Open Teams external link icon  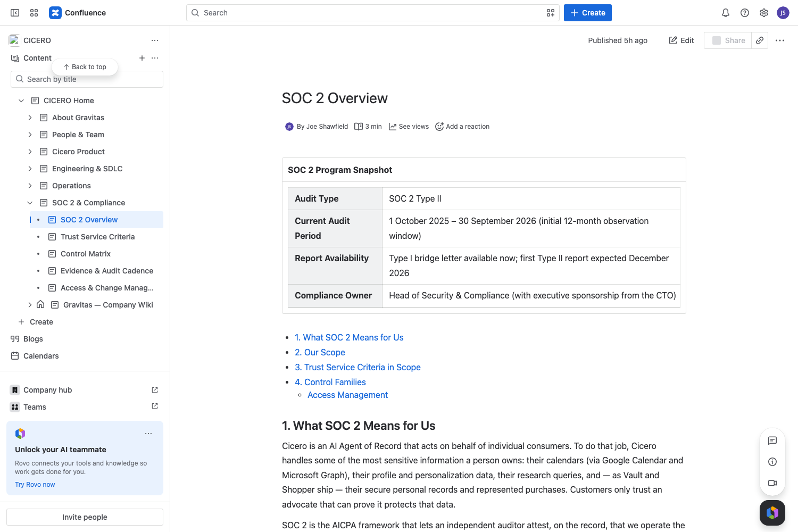[x=155, y=406]
